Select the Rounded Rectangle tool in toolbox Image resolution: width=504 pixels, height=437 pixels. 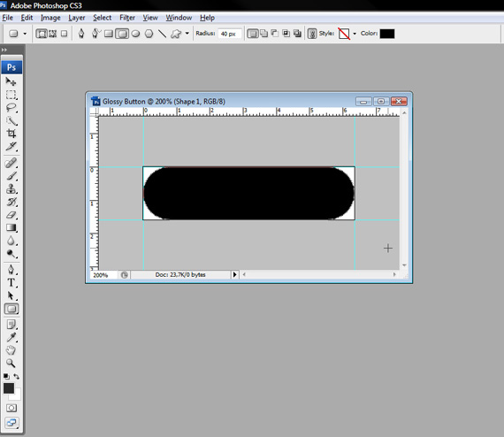click(x=11, y=309)
